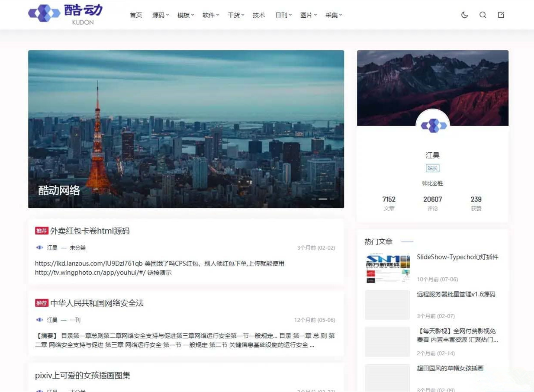534x392 pixels.
Task: Show the 采集 dropdown menu
Action: [x=334, y=15]
